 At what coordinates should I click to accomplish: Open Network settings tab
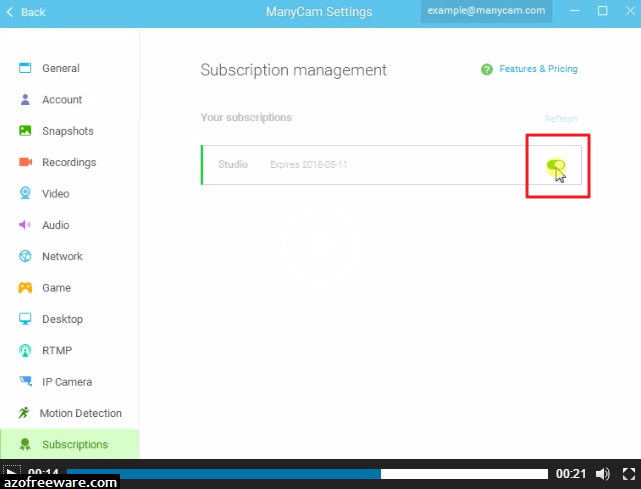[x=69, y=256]
